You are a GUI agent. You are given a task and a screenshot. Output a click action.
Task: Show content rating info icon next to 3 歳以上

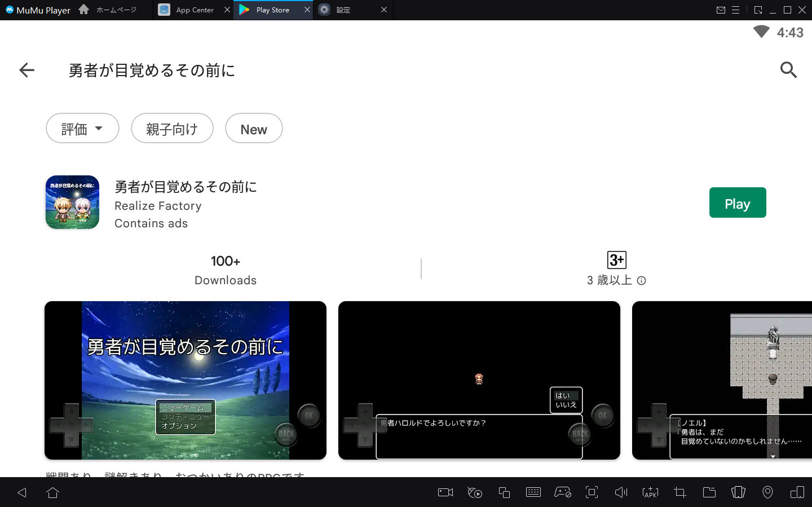[x=641, y=280]
